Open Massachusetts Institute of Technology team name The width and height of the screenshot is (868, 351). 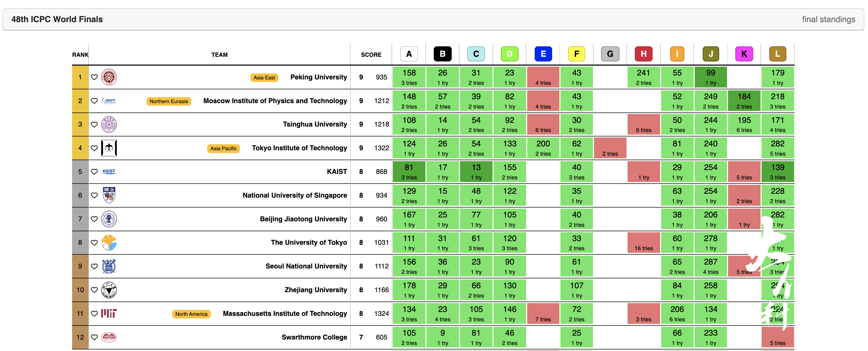tap(285, 314)
